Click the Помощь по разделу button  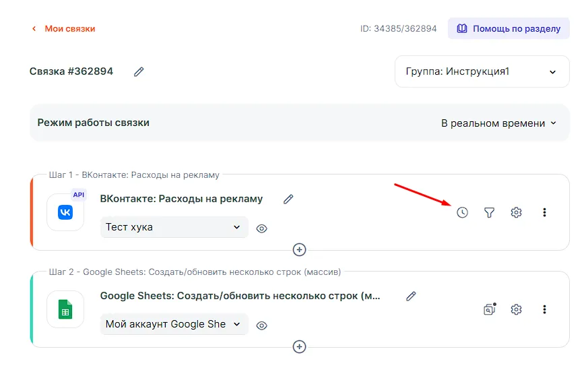[x=509, y=29]
